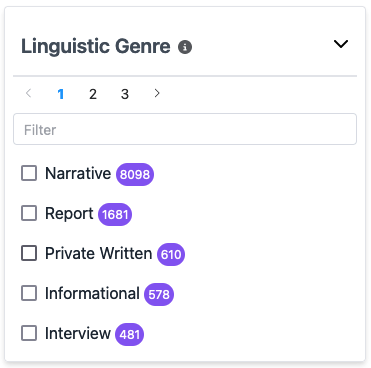
Task: Switch to pagination page 2
Action: pyautogui.click(x=93, y=94)
